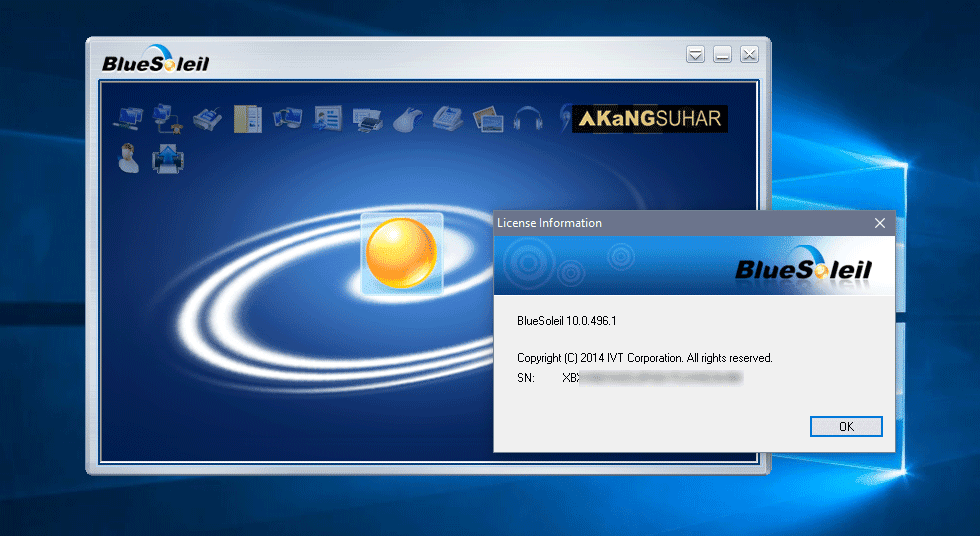Close the License Information dialog
The width and height of the screenshot is (980, 536).
click(879, 223)
